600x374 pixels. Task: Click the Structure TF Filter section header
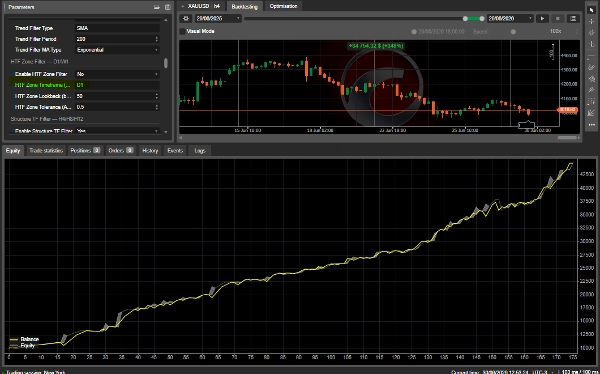coord(47,119)
